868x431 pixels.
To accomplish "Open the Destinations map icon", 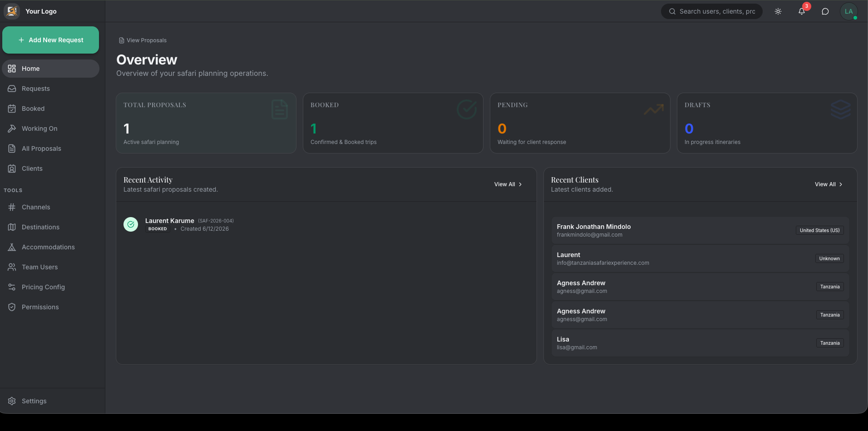I will point(12,227).
